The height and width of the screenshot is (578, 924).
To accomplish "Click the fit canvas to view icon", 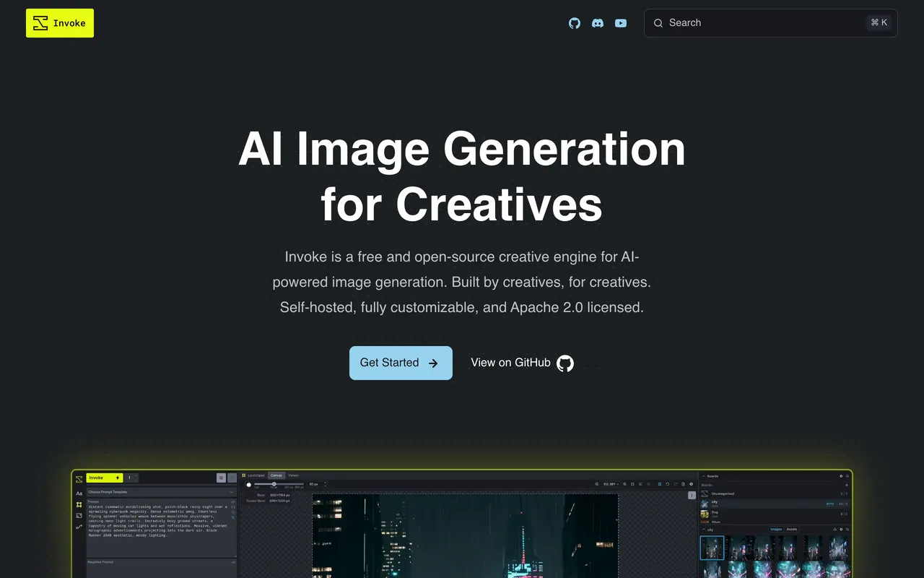I will pyautogui.click(x=632, y=484).
